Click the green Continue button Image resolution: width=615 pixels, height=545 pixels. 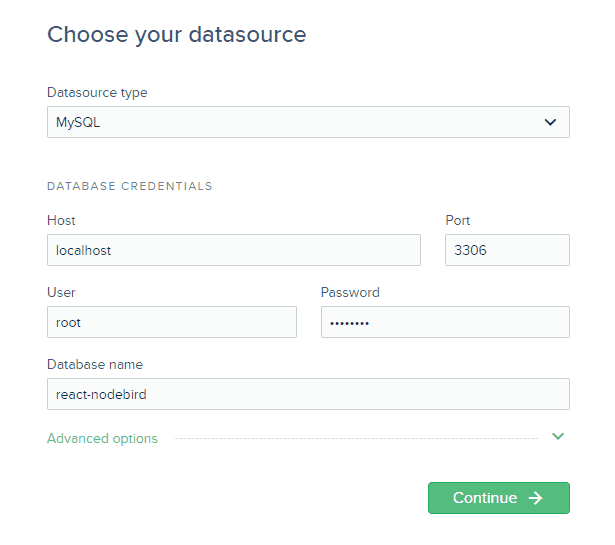pyautogui.click(x=499, y=498)
